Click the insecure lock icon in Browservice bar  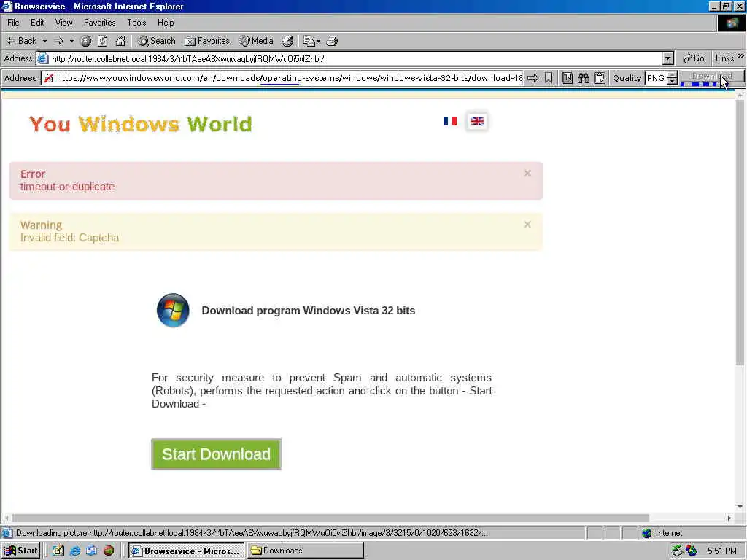[x=48, y=78]
